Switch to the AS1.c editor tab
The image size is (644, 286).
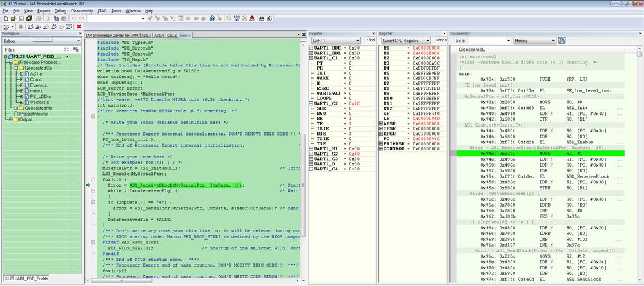coord(146,36)
